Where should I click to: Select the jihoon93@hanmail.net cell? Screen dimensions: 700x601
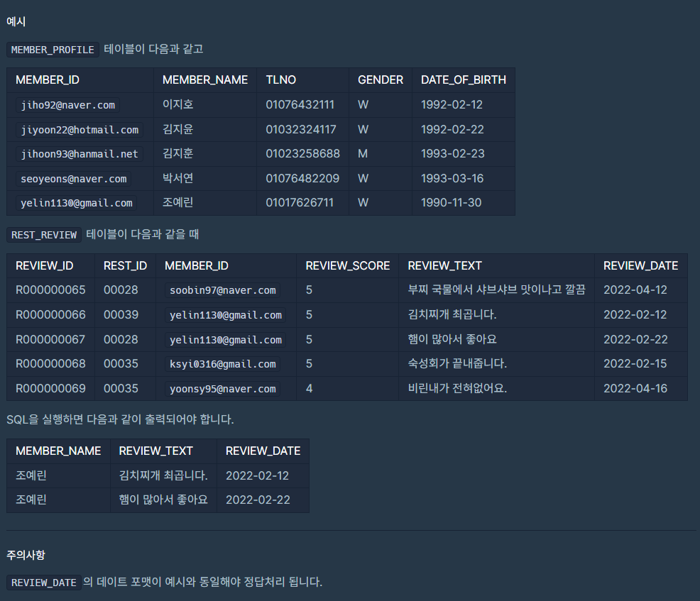(x=80, y=154)
